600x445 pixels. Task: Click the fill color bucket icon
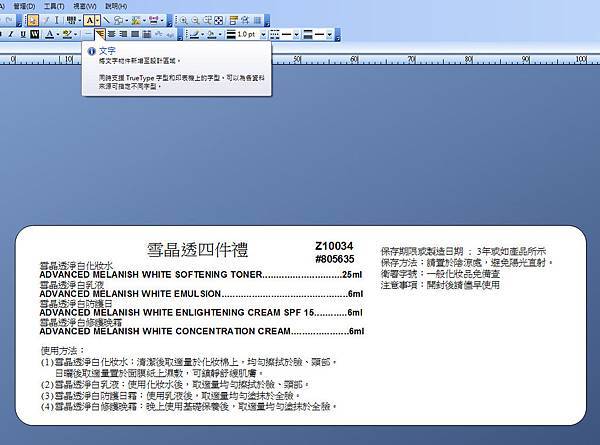(210, 34)
